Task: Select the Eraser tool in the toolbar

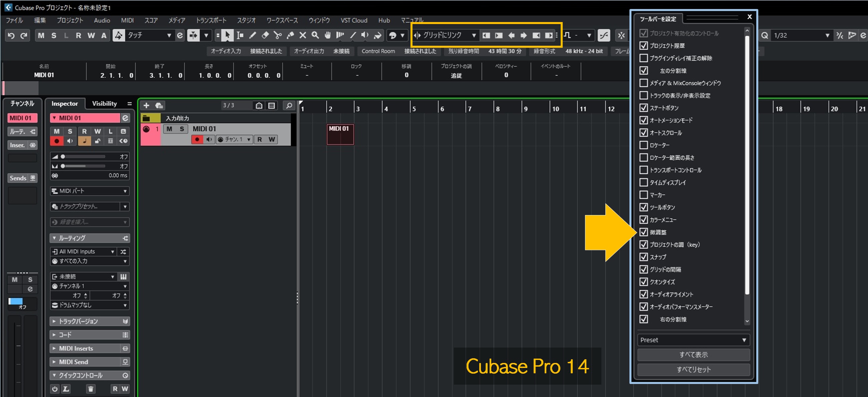Action: click(265, 35)
